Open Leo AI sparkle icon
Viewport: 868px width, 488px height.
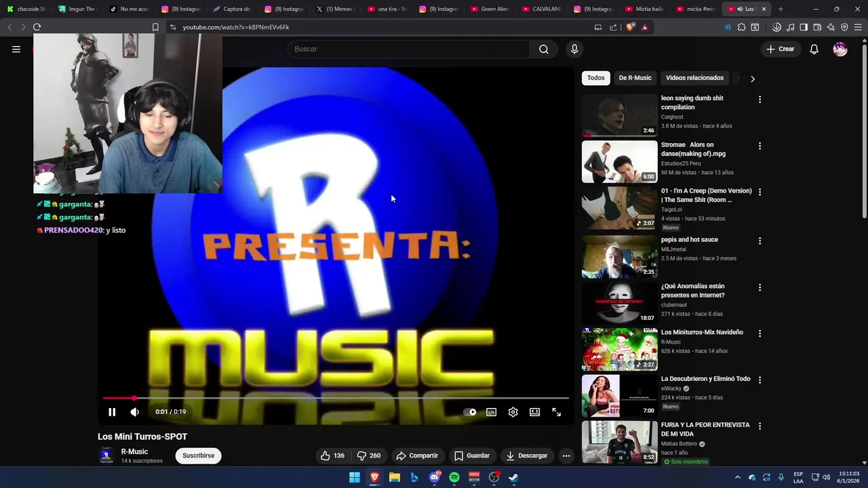831,27
